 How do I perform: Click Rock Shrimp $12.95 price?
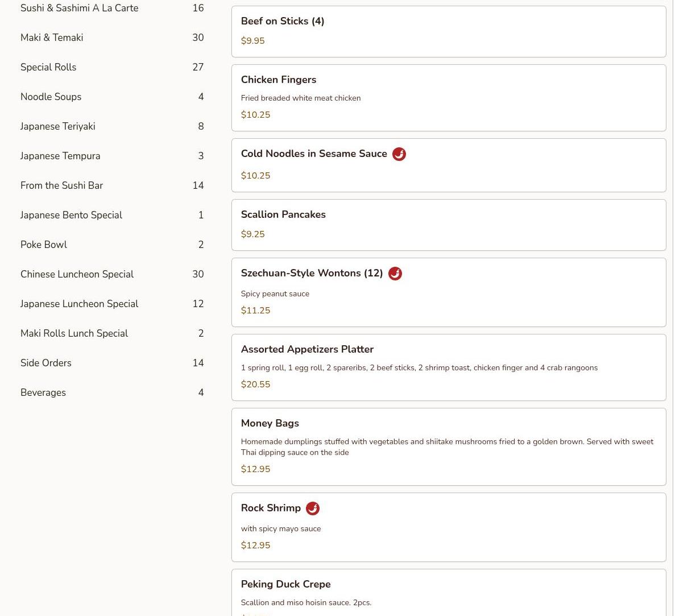point(255,545)
